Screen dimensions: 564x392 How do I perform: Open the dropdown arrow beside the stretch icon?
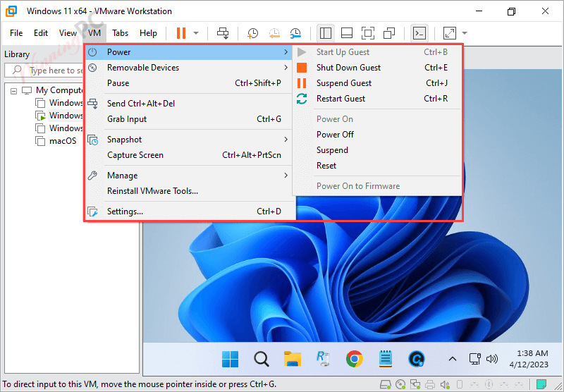coord(465,33)
